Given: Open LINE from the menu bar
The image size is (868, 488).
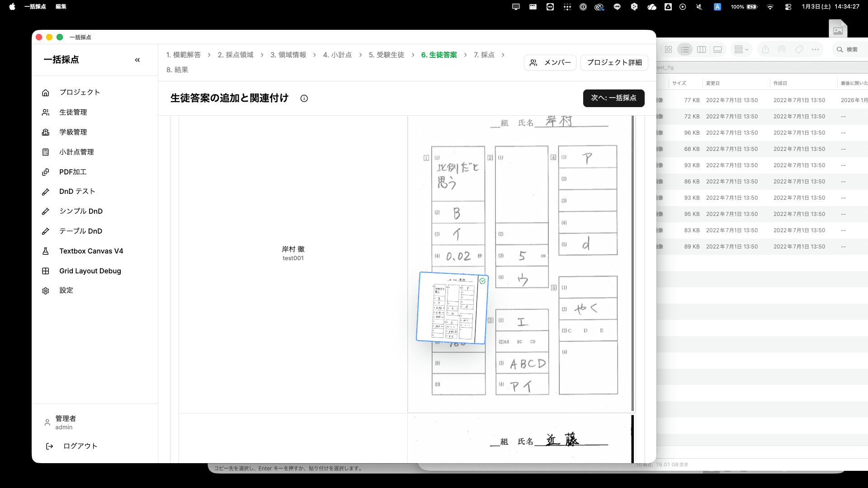Looking at the screenshot, I should pos(617,7).
